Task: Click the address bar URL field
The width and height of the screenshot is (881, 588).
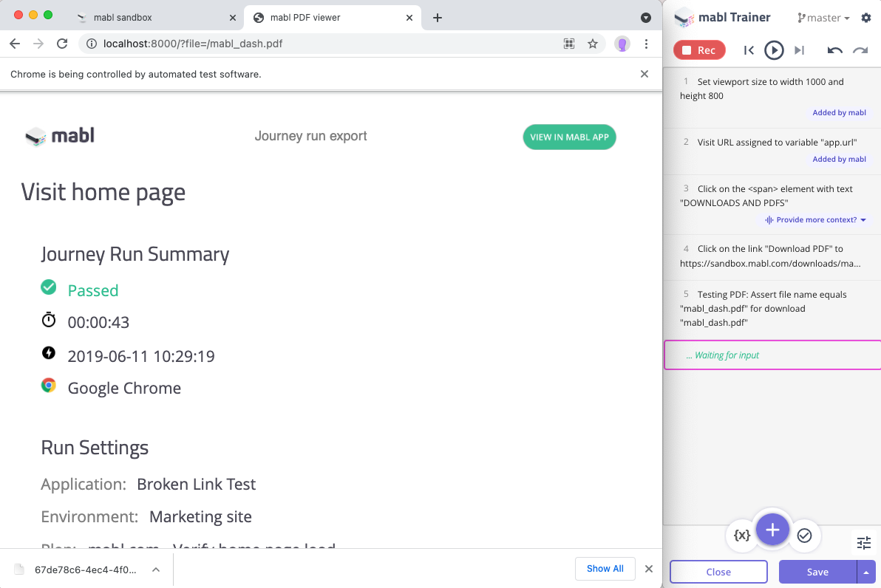Action: pyautogui.click(x=332, y=44)
